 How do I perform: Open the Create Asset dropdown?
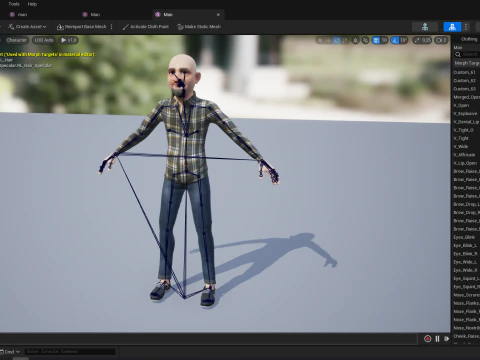tap(27, 27)
